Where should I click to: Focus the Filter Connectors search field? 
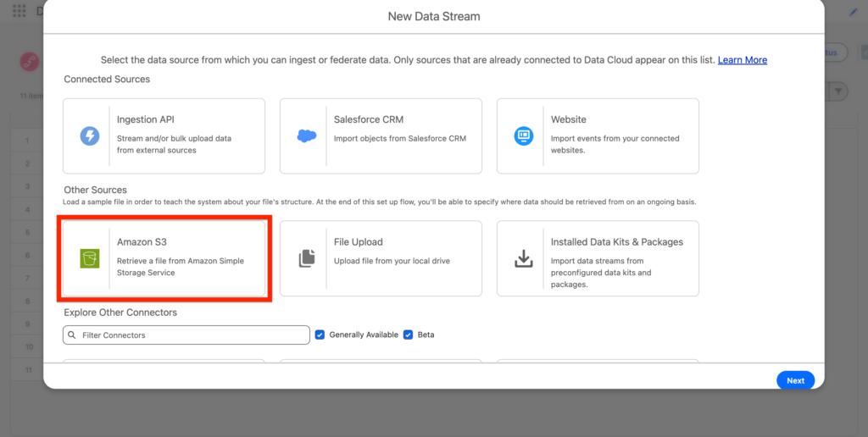[x=191, y=335]
